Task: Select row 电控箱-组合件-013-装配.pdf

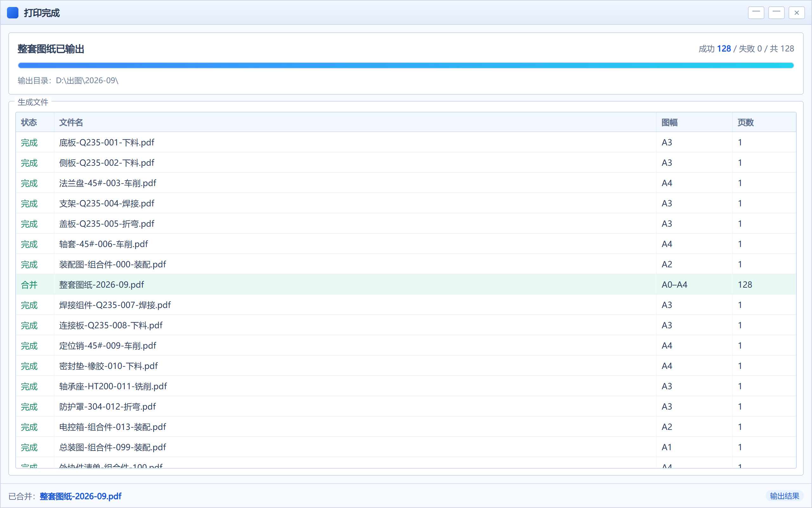Action: pos(406,427)
